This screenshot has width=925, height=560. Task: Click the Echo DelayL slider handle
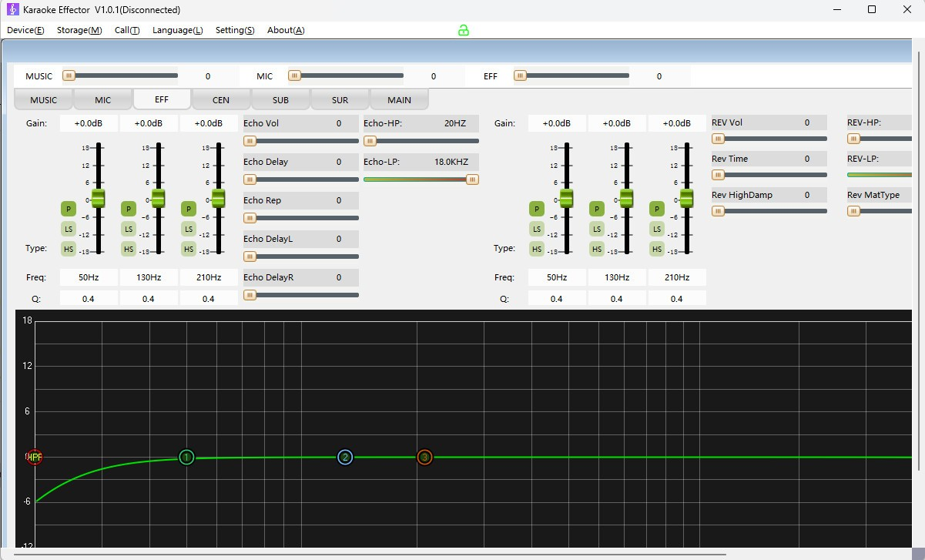pos(250,257)
